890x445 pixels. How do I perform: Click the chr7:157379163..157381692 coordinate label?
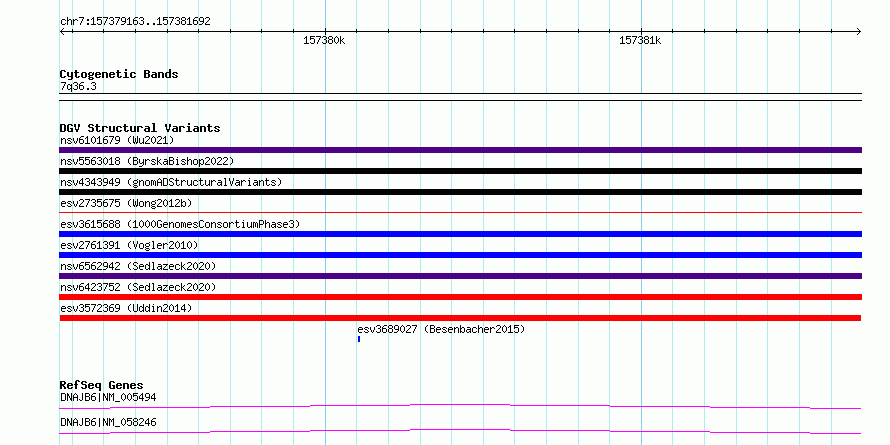[135, 22]
